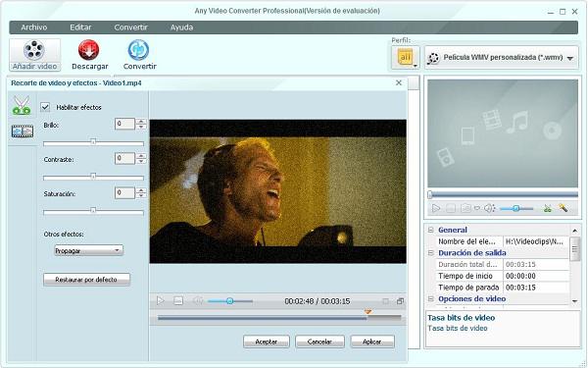Take a snapshot with the preview panel camera icon
This screenshot has width=588, height=368.
click(x=465, y=208)
